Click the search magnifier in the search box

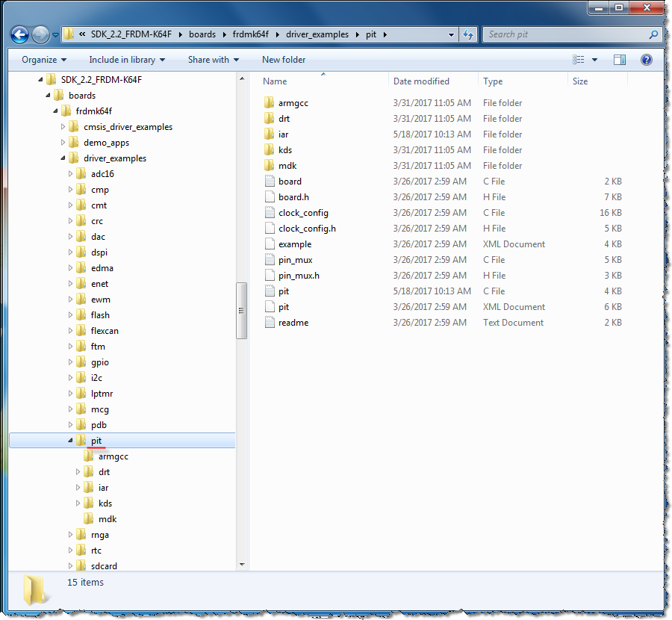[x=653, y=34]
